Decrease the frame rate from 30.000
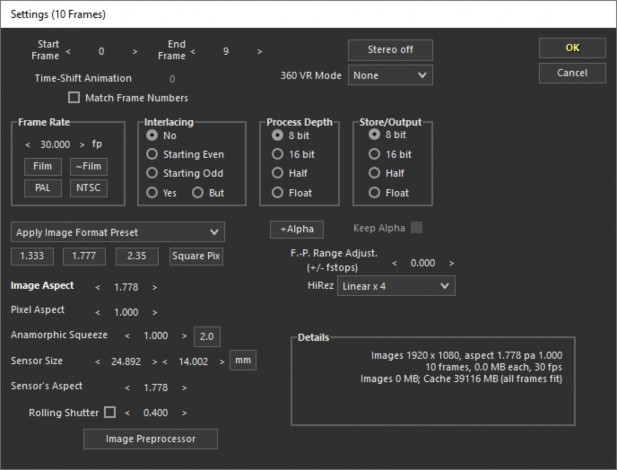The image size is (617, 470). (28, 144)
